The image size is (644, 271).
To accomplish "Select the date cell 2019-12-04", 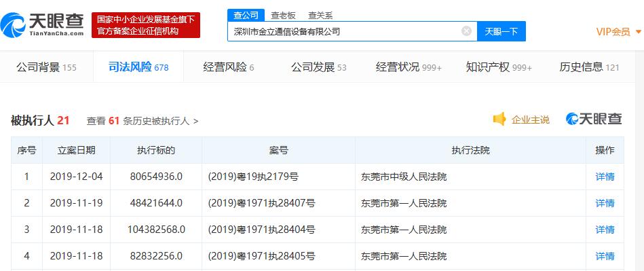I will point(77,177).
